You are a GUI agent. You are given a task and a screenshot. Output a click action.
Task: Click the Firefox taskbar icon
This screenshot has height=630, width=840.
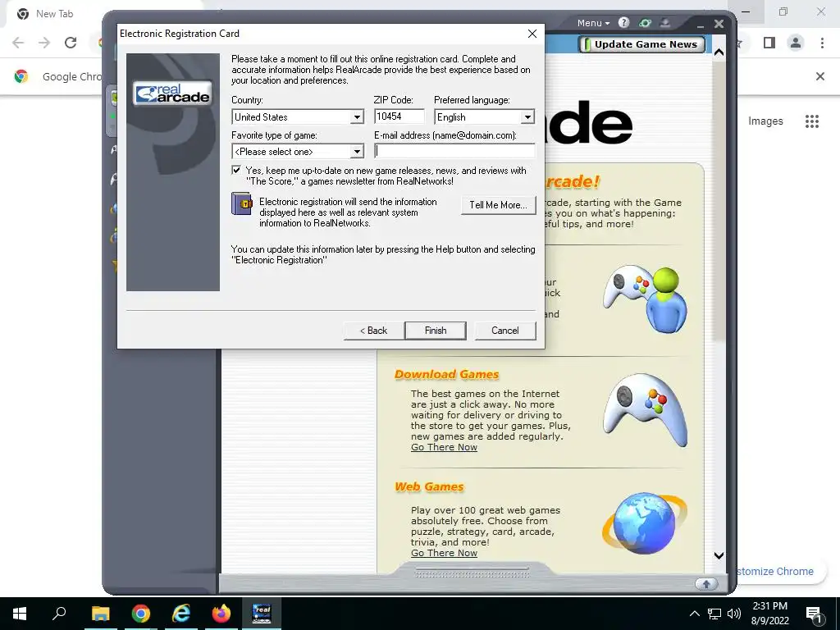coord(221,614)
